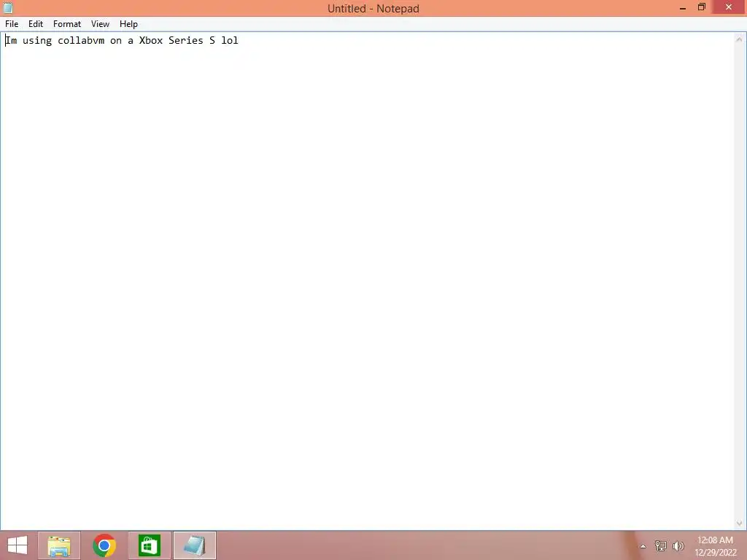
Task: Open the Windows Start button
Action: point(18,545)
